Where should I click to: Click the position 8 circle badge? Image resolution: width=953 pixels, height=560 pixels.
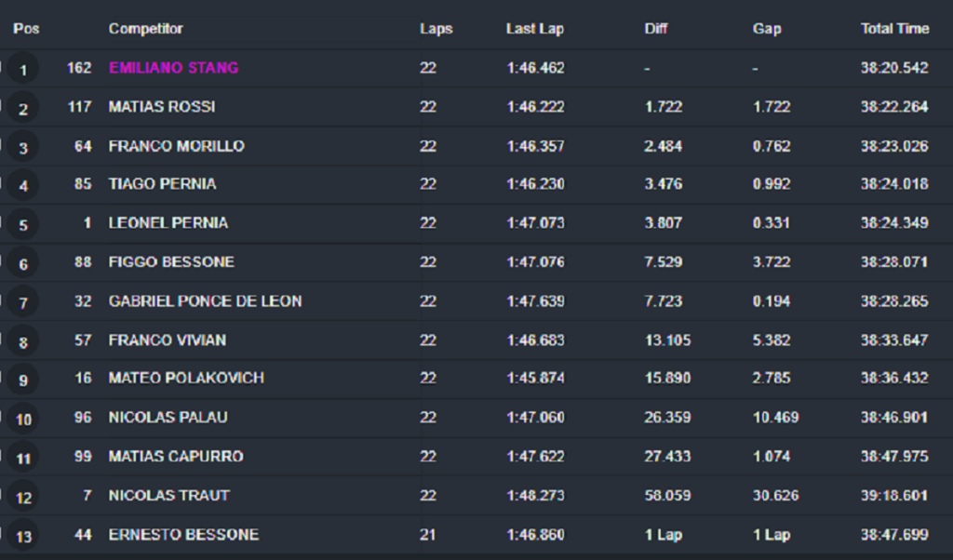(23, 341)
